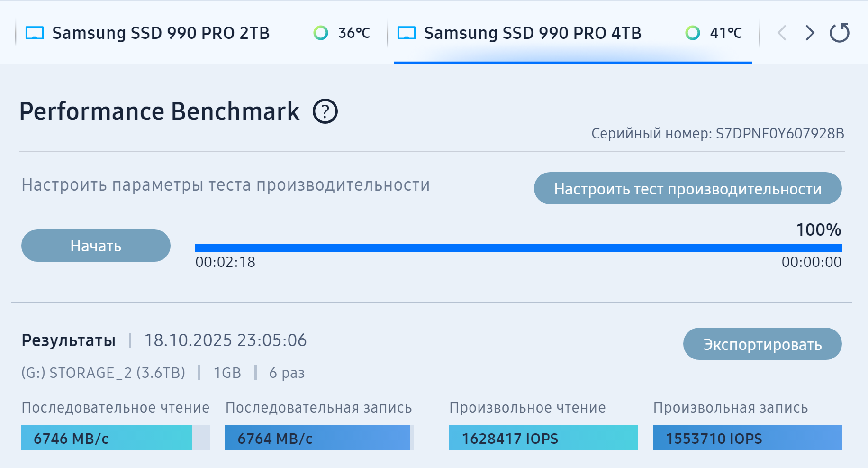
Task: Switch to Samsung SSD 990 PRO 2TB tab
Action: coord(161,33)
